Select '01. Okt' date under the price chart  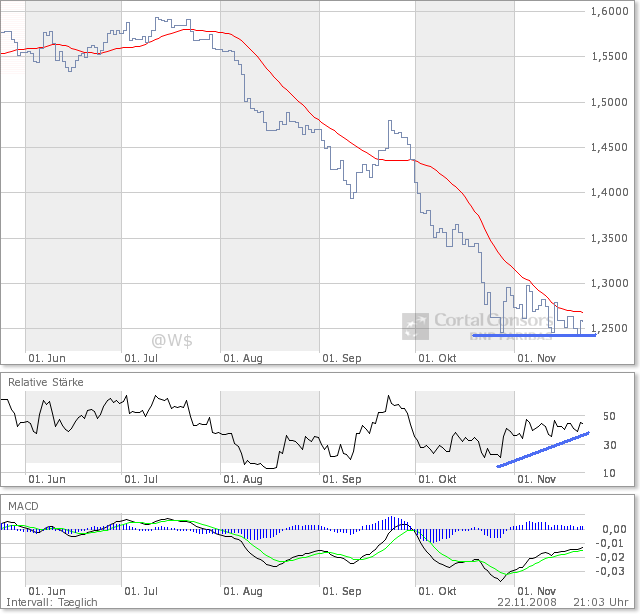tap(437, 358)
